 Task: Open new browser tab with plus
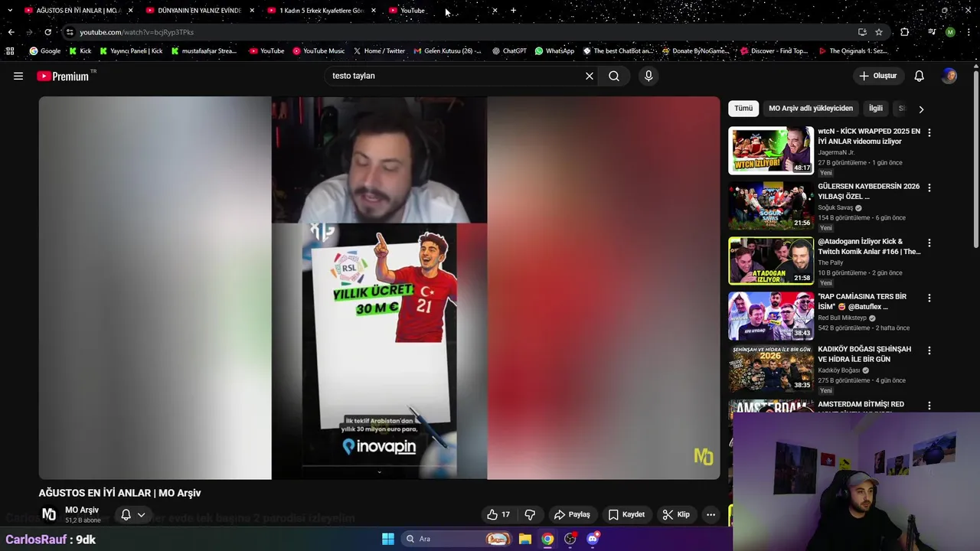(x=513, y=11)
